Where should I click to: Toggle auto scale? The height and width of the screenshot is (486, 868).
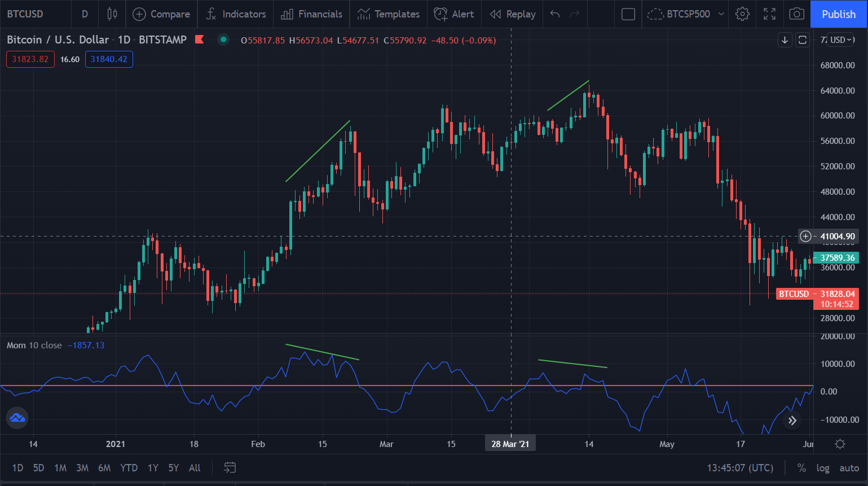[x=849, y=468]
